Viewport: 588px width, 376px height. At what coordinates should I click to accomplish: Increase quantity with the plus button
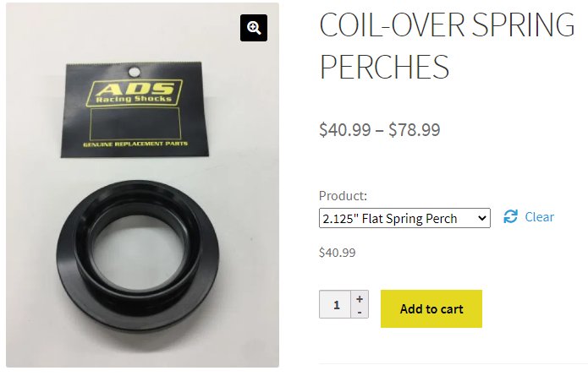[360, 299]
